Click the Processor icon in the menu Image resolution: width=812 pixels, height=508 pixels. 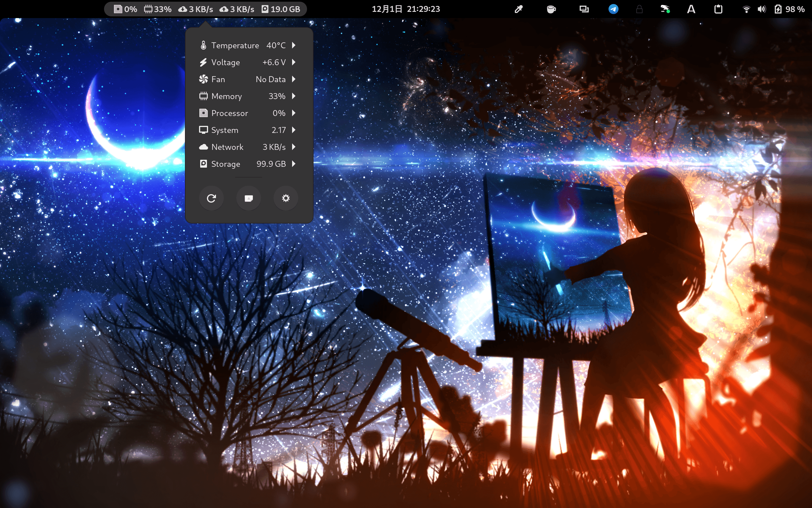click(x=203, y=113)
